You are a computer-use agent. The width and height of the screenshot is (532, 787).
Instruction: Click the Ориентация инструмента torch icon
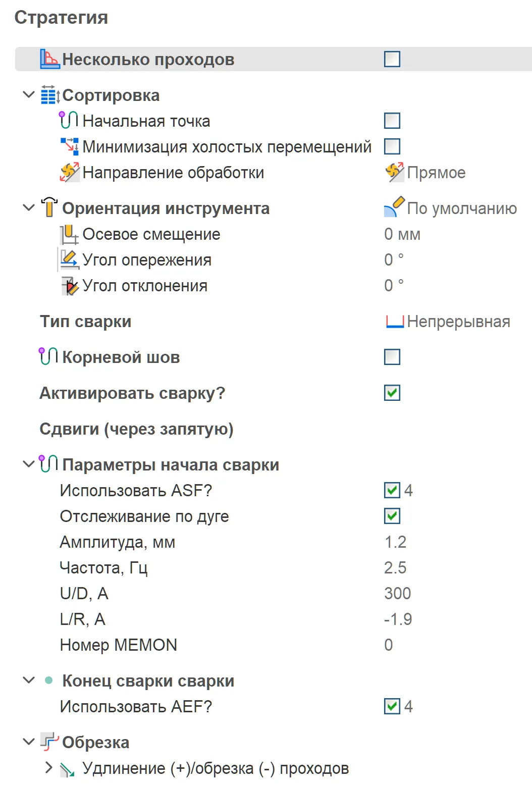click(x=49, y=208)
